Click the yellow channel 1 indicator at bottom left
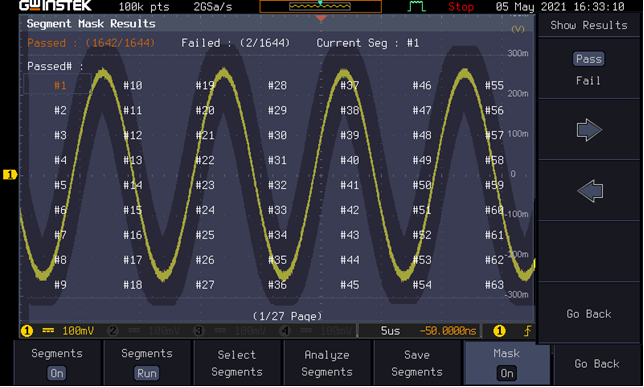The height and width of the screenshot is (387, 644). (x=27, y=331)
